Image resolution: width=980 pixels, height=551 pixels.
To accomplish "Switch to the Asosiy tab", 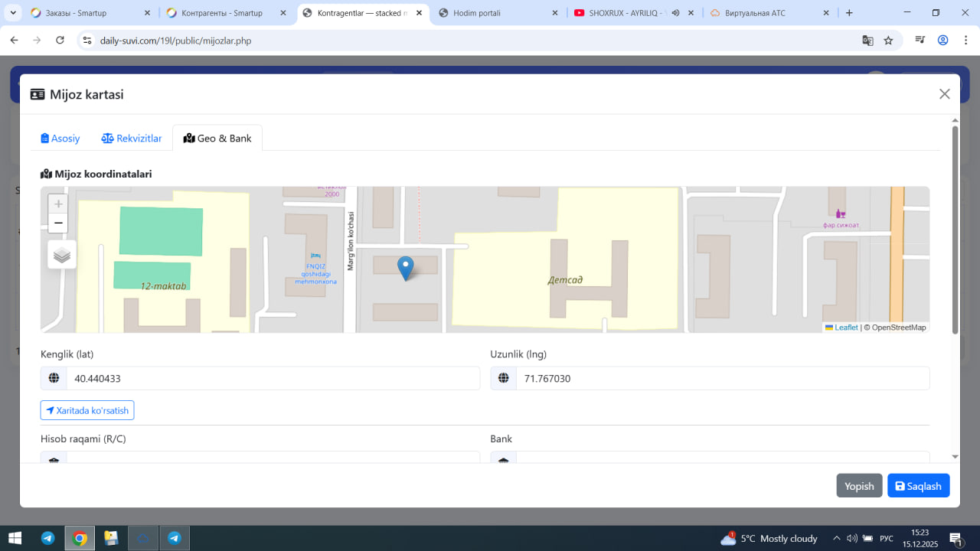I will pyautogui.click(x=60, y=139).
